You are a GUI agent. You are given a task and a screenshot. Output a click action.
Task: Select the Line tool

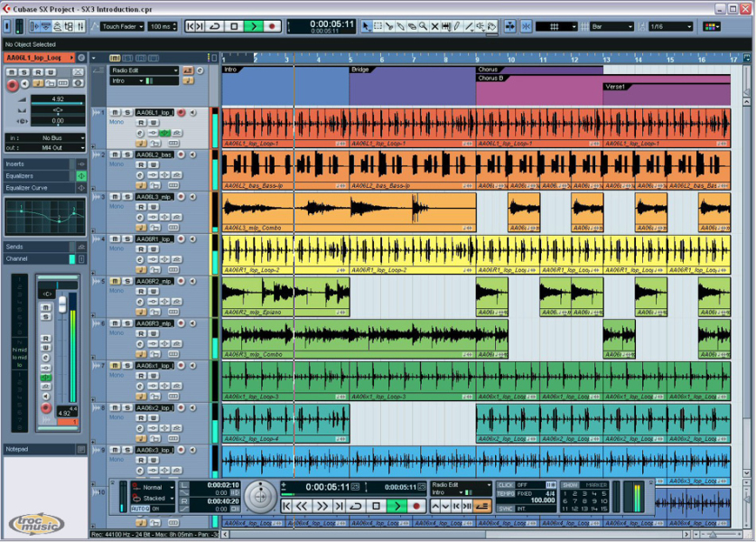[x=469, y=26]
